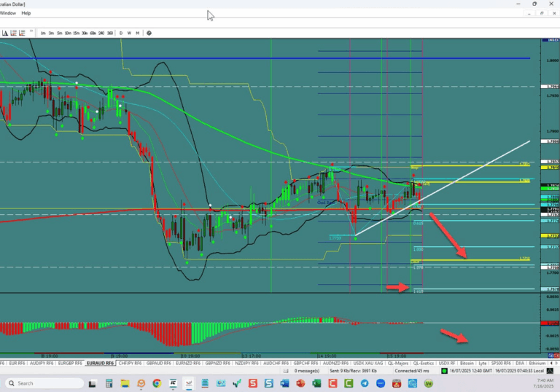Screen dimensions: 560x392
Task: Switch chart to 30m timeframe
Action: 85,34
